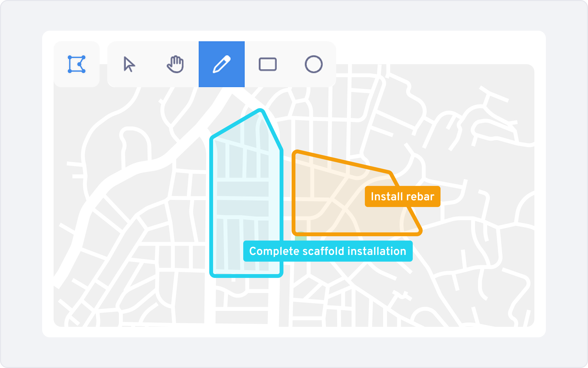Click bottom-left corner vertex of orange polygon
This screenshot has width=588, height=368.
[294, 233]
